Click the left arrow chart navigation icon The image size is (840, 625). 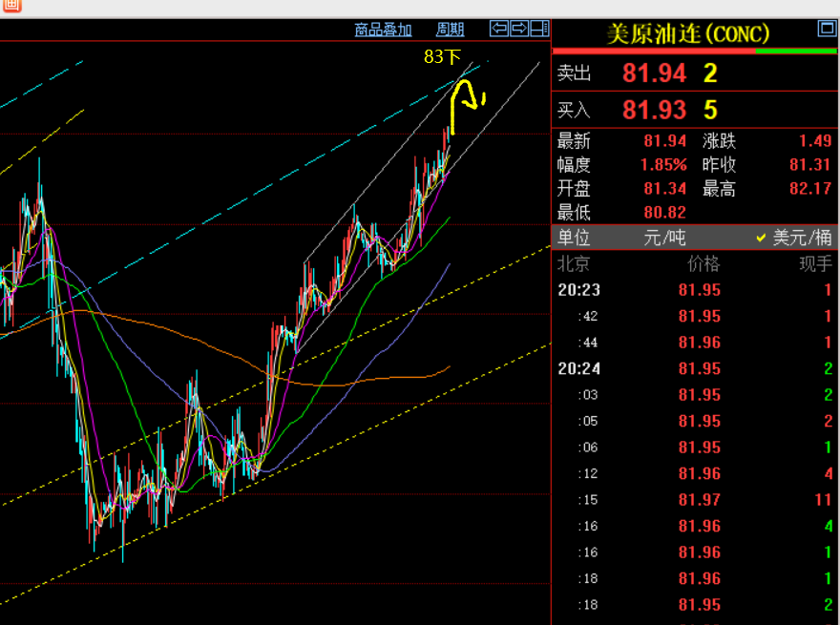pyautogui.click(x=499, y=29)
